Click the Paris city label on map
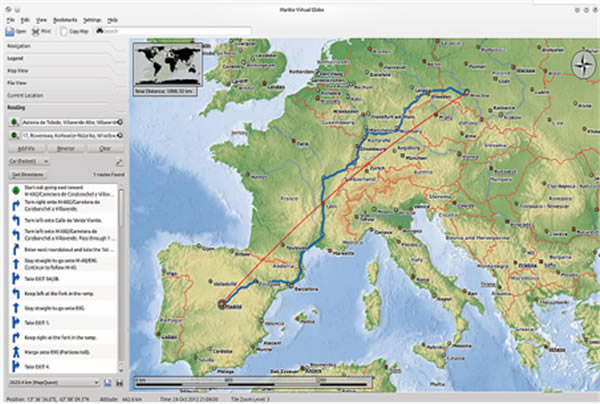Screen dimensions: 600x404 (303, 144)
